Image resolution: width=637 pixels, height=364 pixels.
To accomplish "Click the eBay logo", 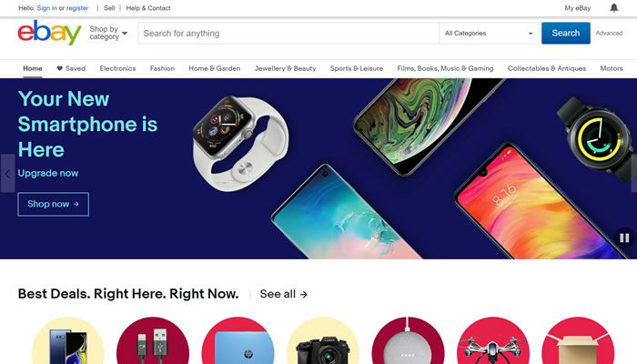I will [x=49, y=33].
